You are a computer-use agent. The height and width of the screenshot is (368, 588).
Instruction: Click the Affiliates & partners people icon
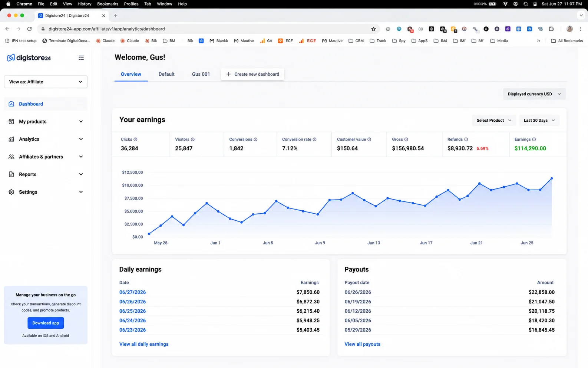[11, 157]
